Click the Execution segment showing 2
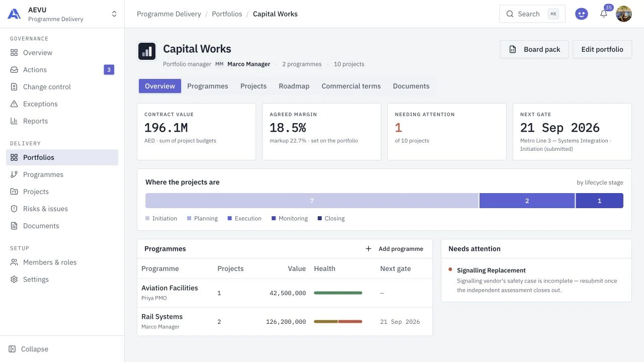Screen dimensions: 644x362 tap(527, 201)
